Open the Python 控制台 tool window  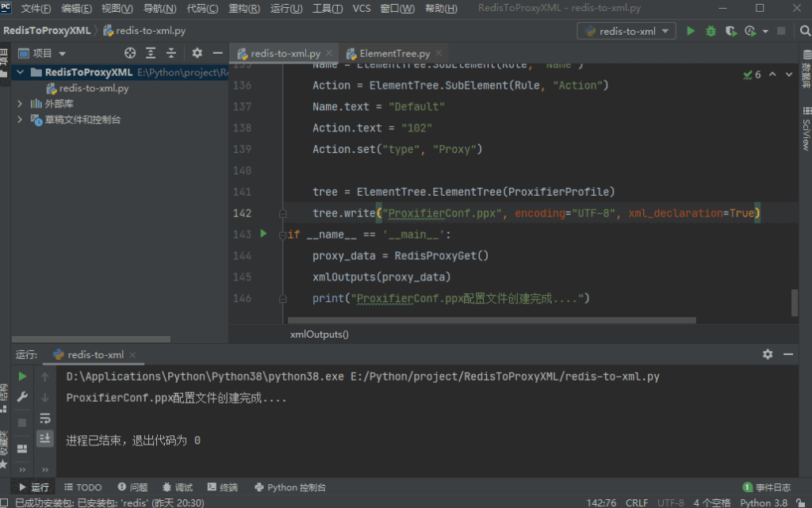click(290, 487)
